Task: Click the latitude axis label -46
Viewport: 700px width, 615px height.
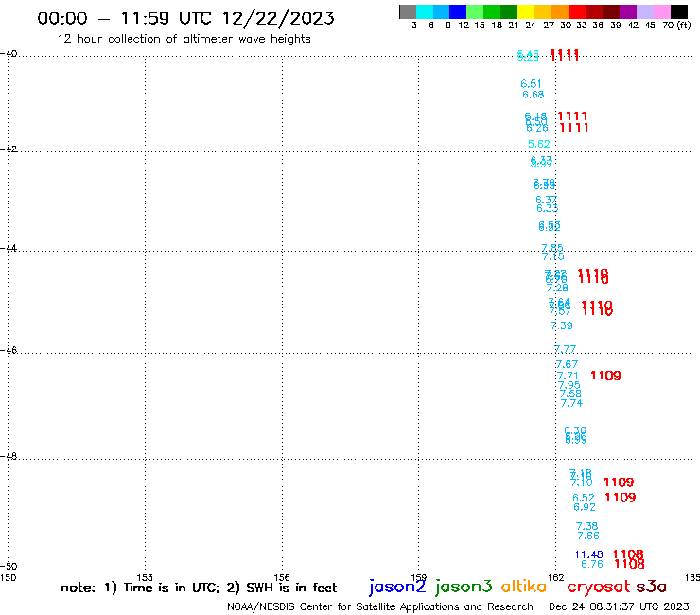Action: (x=9, y=350)
